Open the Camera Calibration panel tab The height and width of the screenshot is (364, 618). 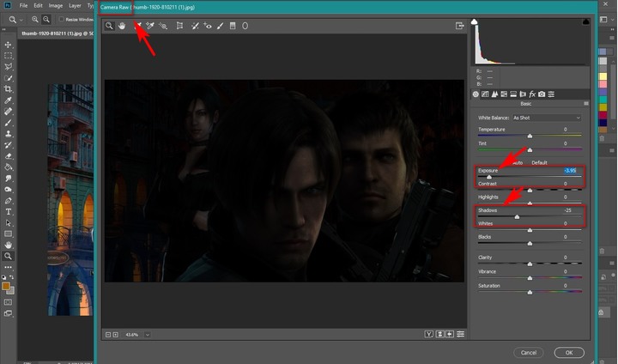tap(542, 94)
